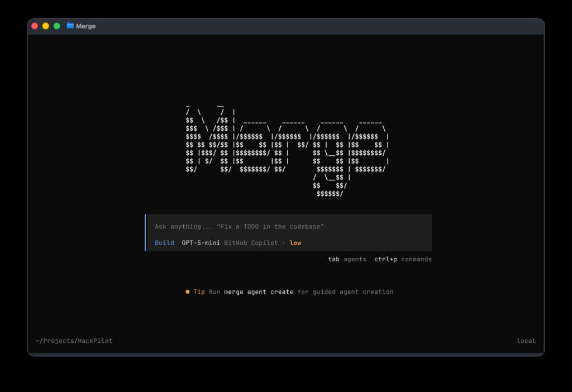Viewport: 572px width, 392px height.
Task: Click the blue folder icon in title bar
Action: click(70, 26)
